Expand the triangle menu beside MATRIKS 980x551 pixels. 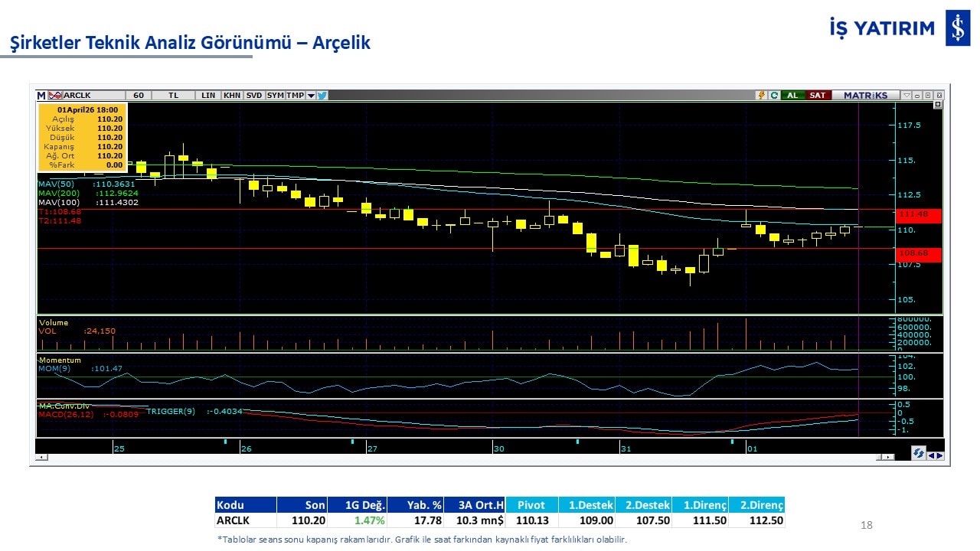[906, 96]
